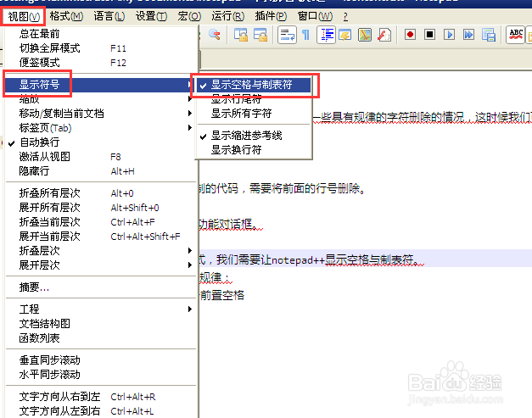
Task: Start macro recording with the red dot
Action: click(410, 35)
